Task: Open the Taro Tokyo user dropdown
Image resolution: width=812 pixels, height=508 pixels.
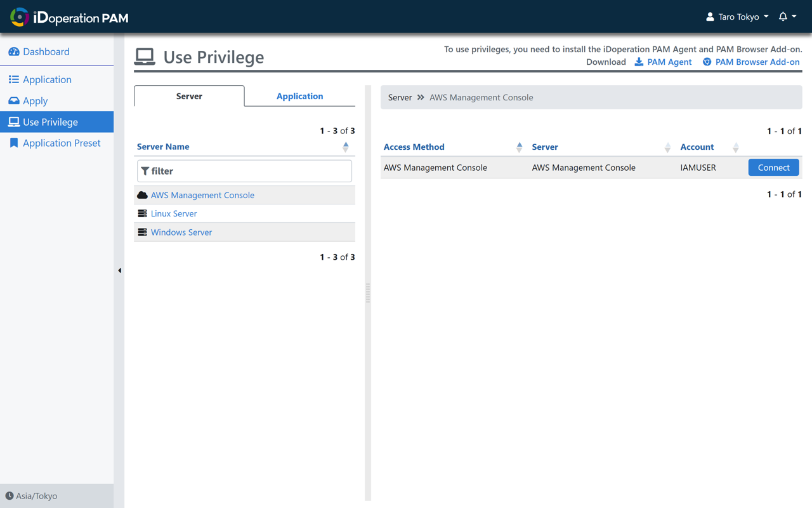Action: (737, 17)
